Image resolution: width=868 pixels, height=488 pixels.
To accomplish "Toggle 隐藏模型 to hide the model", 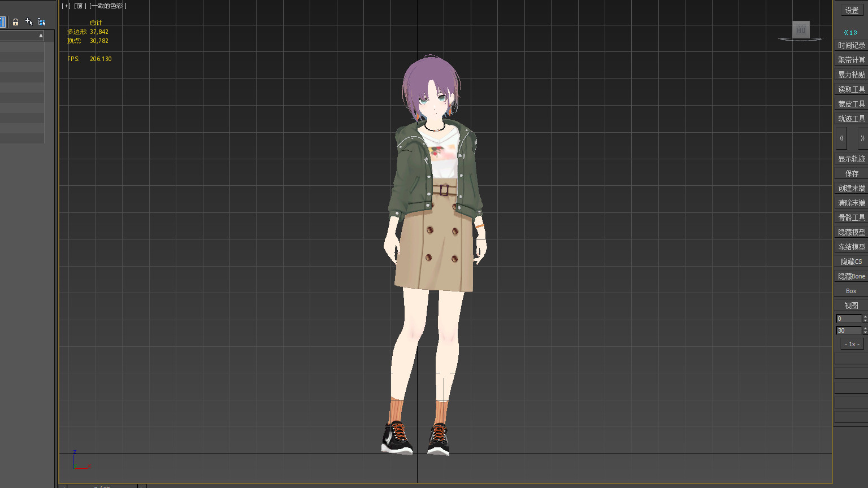I will tap(851, 232).
